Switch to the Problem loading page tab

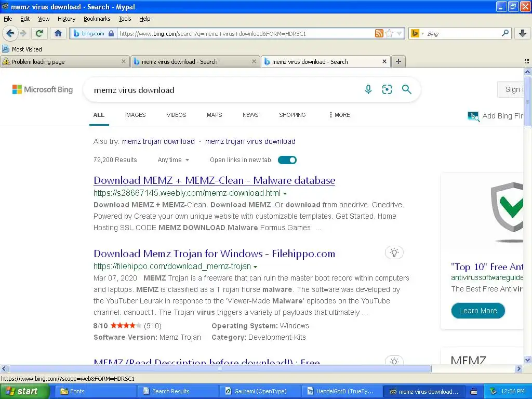[x=64, y=61]
